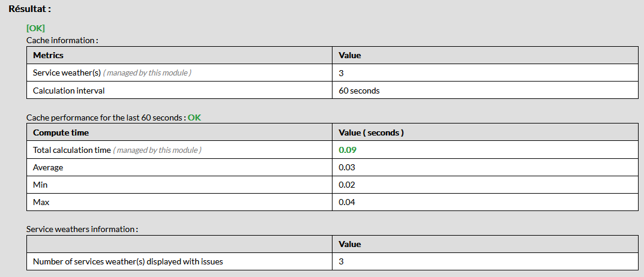Screen dimensions: 644x277
Task: Click the green 0.09 value
Action: 348,150
